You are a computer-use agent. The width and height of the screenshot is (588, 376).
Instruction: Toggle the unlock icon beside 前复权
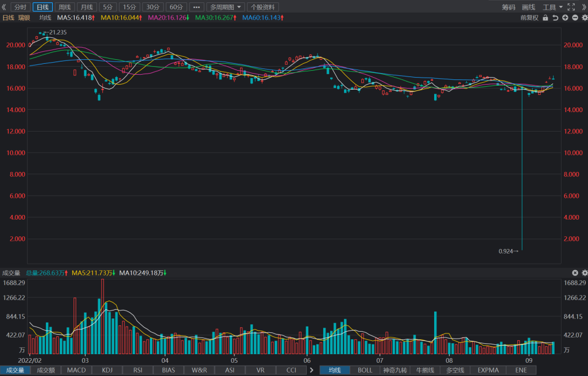point(546,18)
